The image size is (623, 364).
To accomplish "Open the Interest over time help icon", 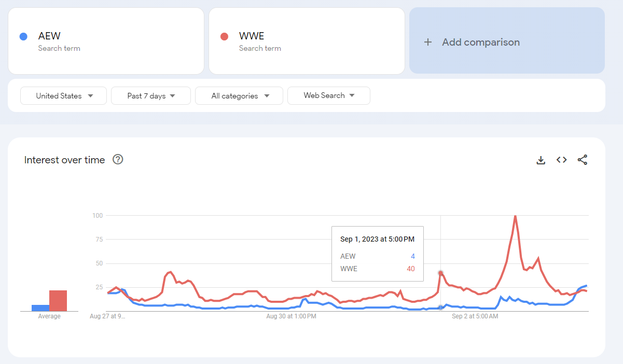I will [x=118, y=160].
